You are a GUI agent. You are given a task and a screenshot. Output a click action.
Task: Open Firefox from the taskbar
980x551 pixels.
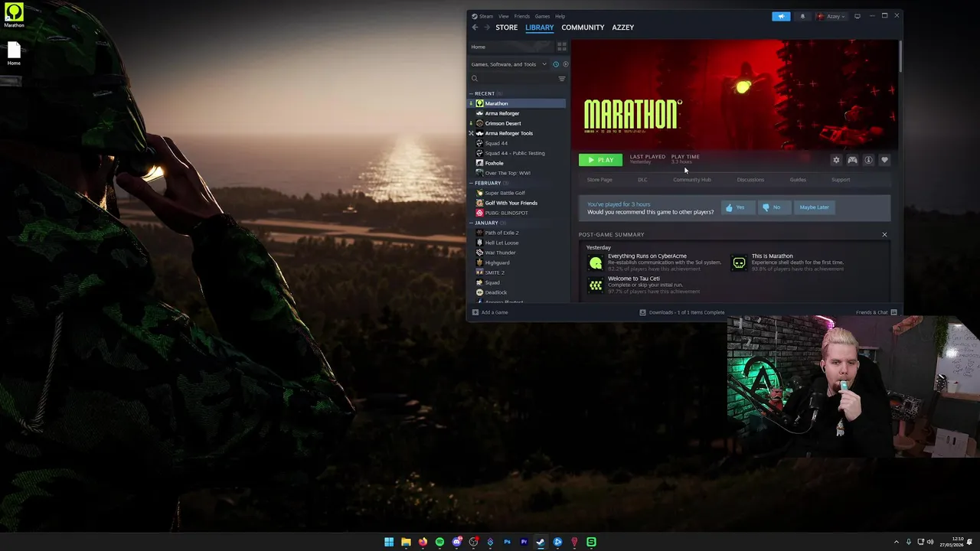point(423,542)
